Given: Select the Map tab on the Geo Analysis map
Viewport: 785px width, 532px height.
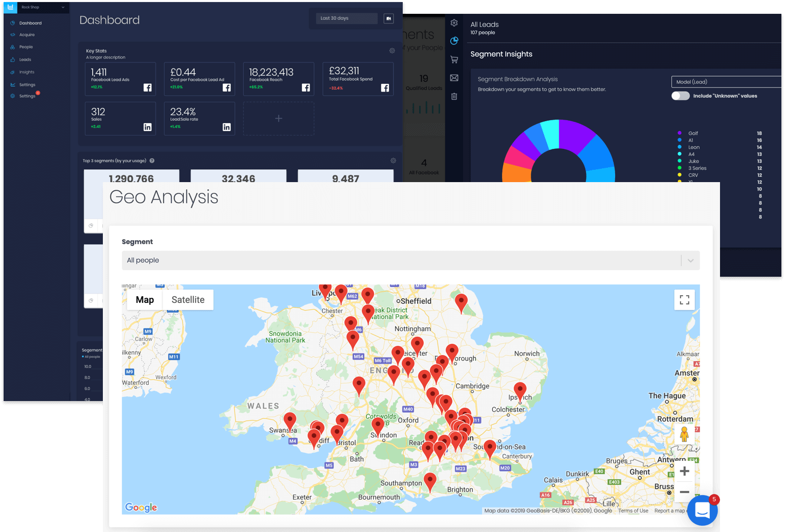Looking at the screenshot, I should tap(144, 300).
